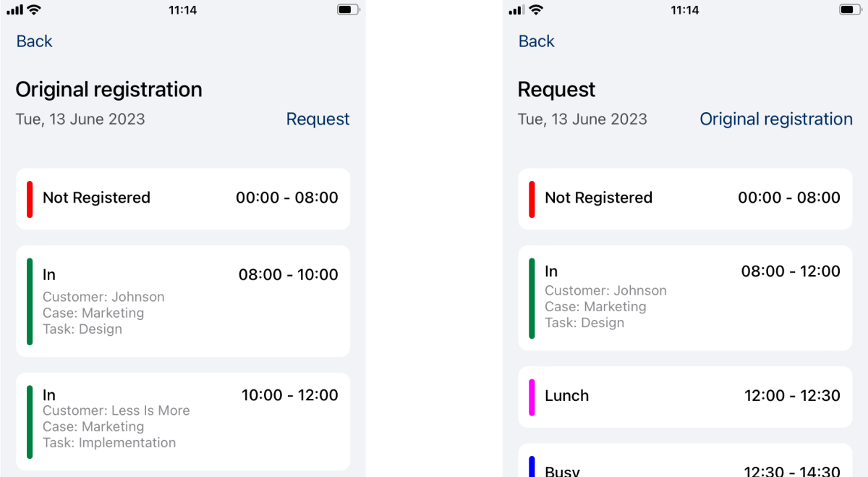Image resolution: width=868 pixels, height=477 pixels.
Task: Tap the Wi-Fi icon in left status bar
Action: pyautogui.click(x=34, y=10)
